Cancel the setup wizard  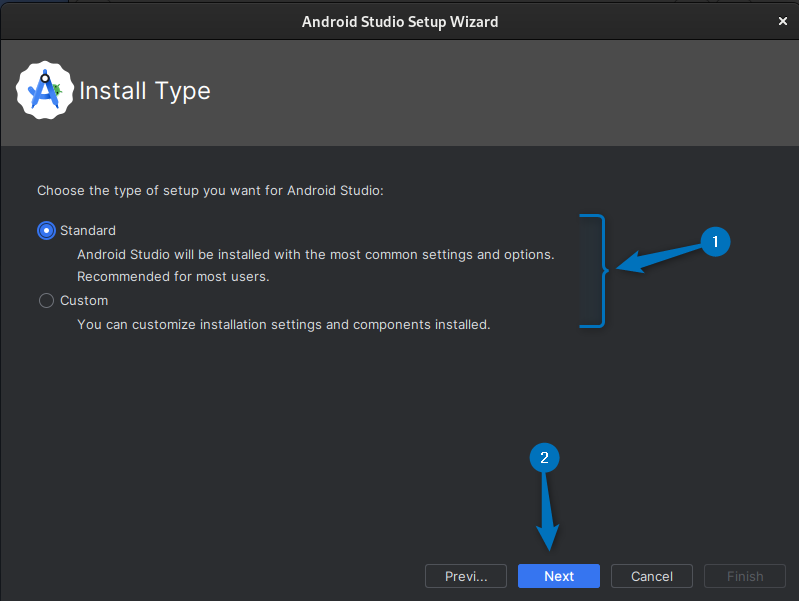652,576
